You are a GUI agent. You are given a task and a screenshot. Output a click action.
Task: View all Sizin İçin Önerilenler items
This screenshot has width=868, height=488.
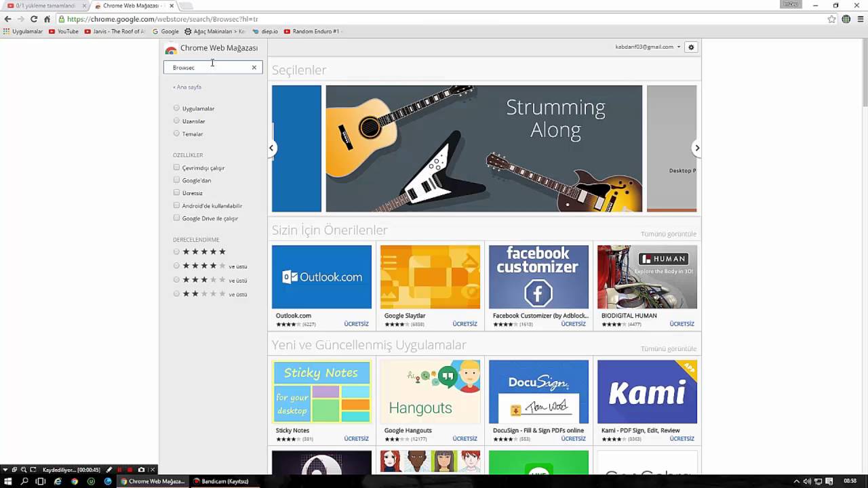coord(669,234)
